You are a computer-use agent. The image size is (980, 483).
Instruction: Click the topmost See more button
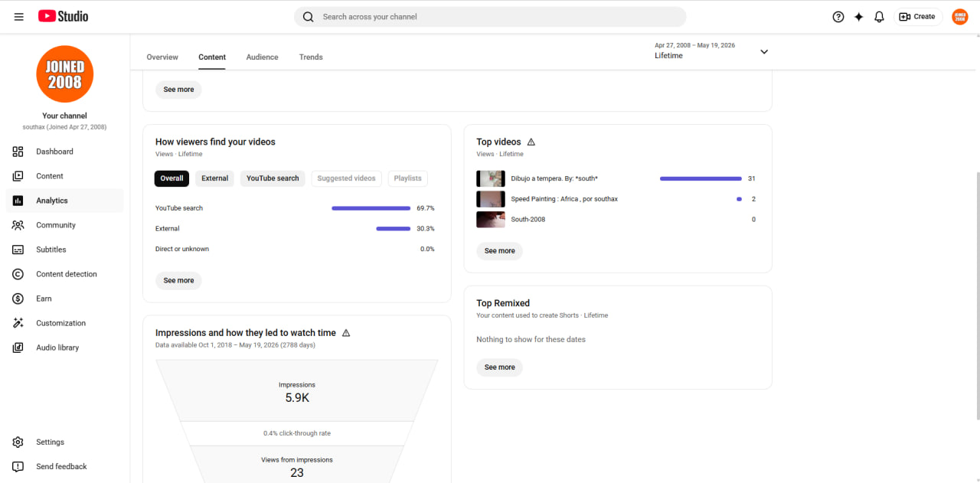[x=178, y=90]
